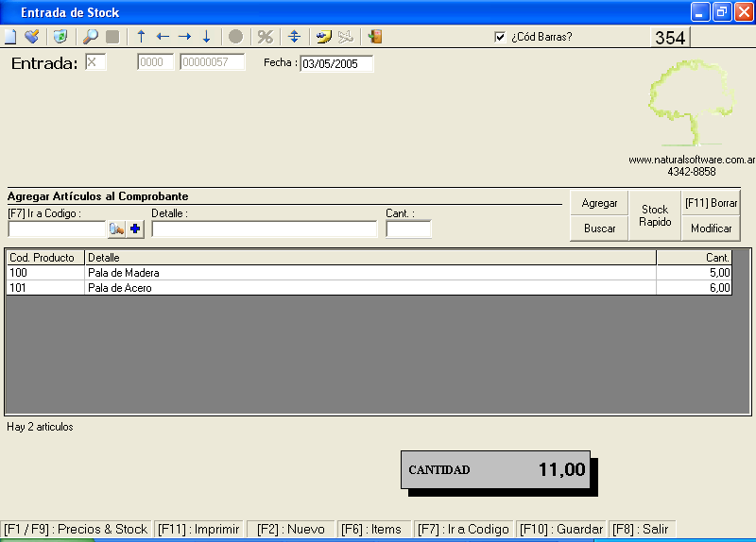
Task: Click the [F7] : Ir a Codigo bottom button
Action: point(463,529)
